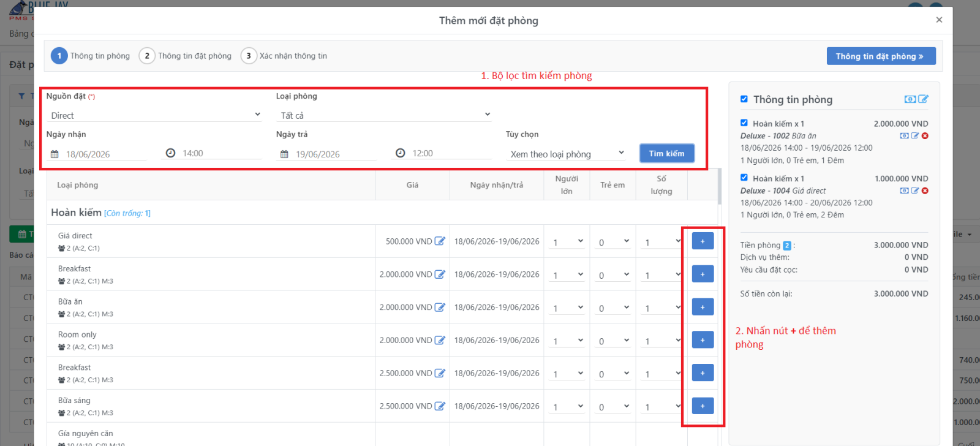Add the Breakfast 2.500.000 VND room
This screenshot has width=980, height=446.
pos(703,373)
